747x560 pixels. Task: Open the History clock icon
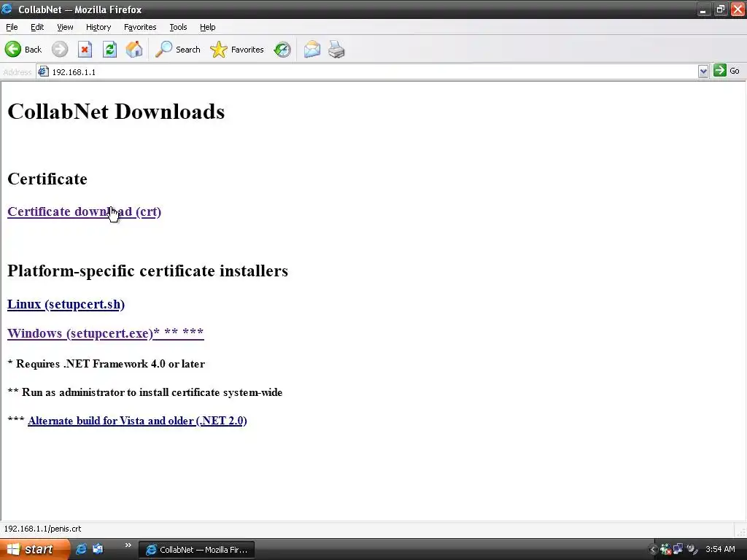coord(282,49)
